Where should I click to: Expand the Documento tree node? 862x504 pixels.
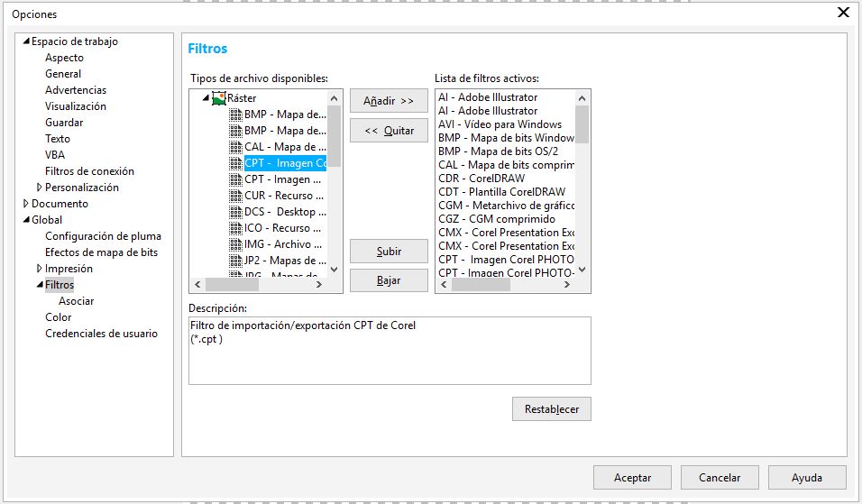coord(26,204)
